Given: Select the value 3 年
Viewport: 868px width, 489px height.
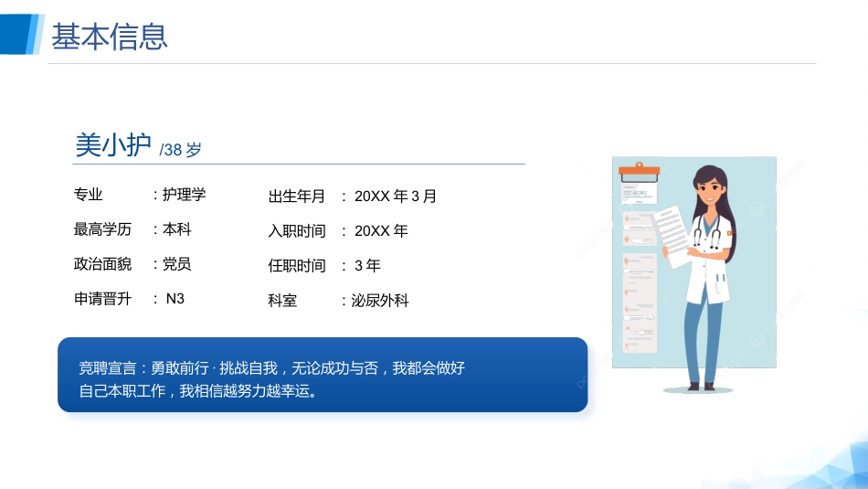Looking at the screenshot, I should (x=367, y=266).
